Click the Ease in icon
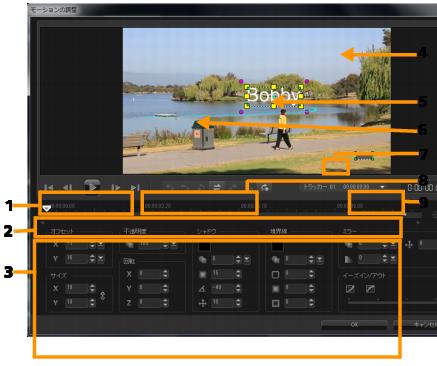The image size is (437, 366). [x=350, y=289]
